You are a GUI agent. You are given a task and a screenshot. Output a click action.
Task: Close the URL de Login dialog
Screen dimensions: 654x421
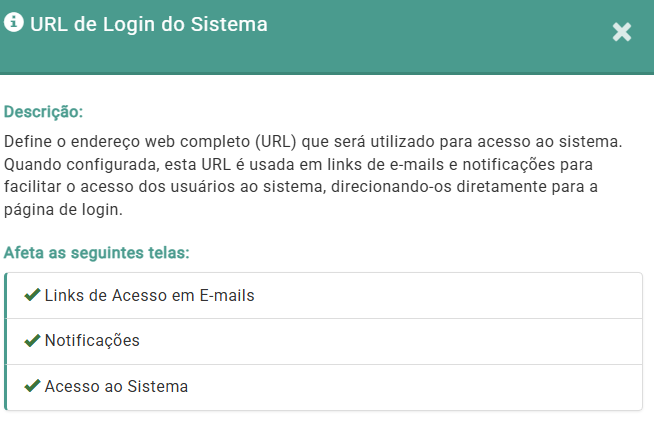point(622,32)
